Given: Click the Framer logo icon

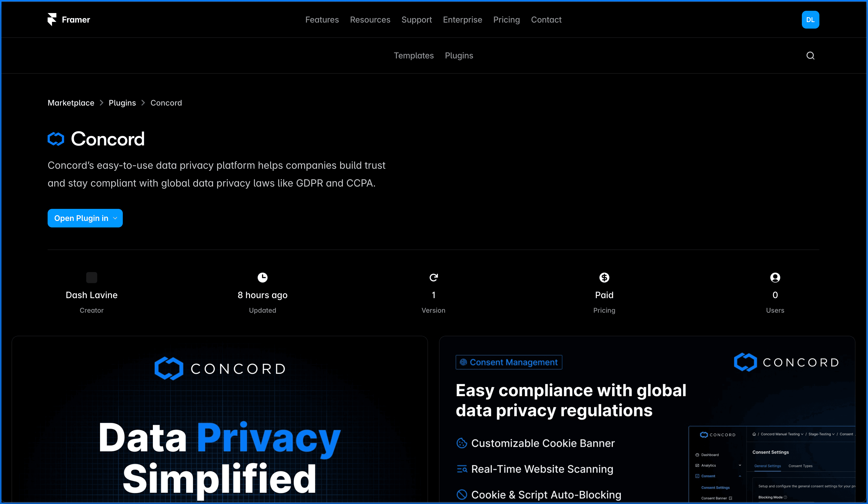Looking at the screenshot, I should [52, 20].
